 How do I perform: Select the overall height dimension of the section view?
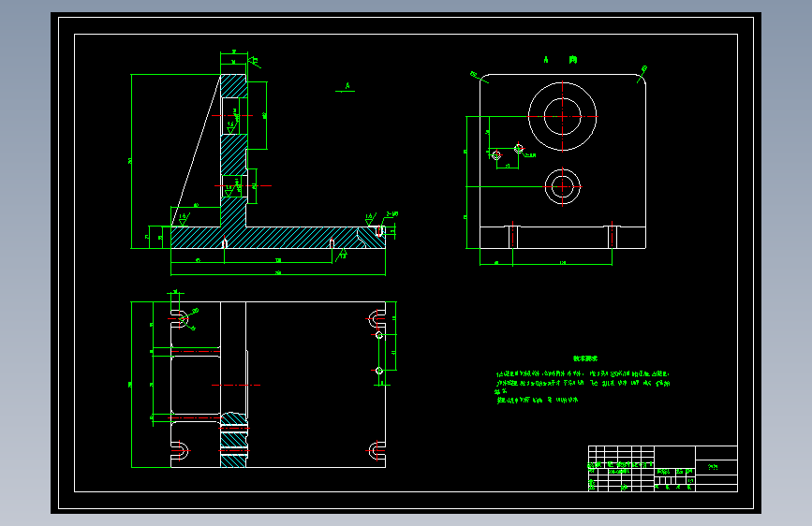coord(130,162)
